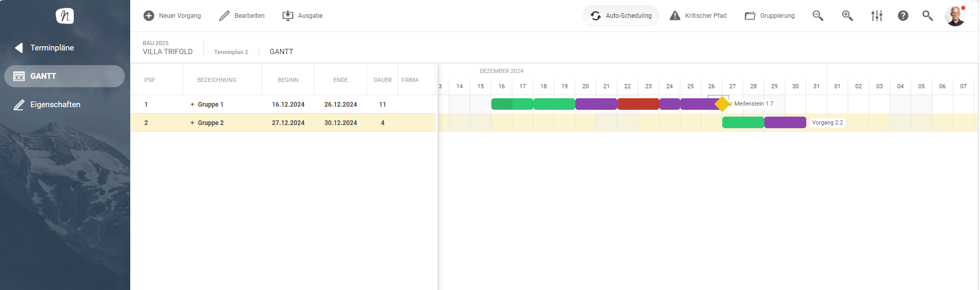Click the Bearbeiten pencil icon
The image size is (980, 290).
pyautogui.click(x=225, y=16)
